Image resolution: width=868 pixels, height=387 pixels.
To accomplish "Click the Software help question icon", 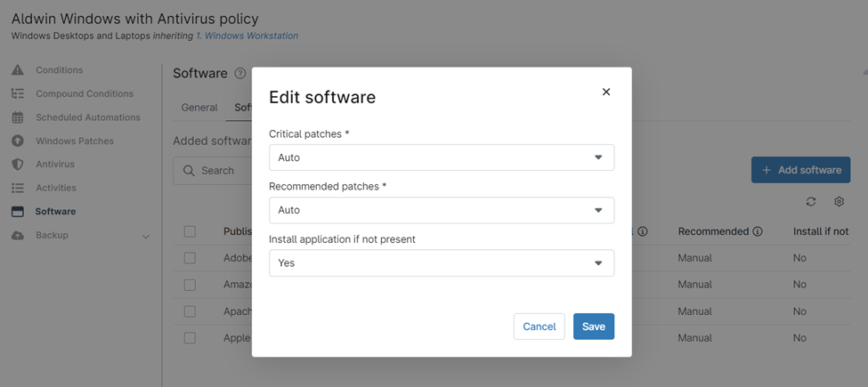I will pos(239,73).
